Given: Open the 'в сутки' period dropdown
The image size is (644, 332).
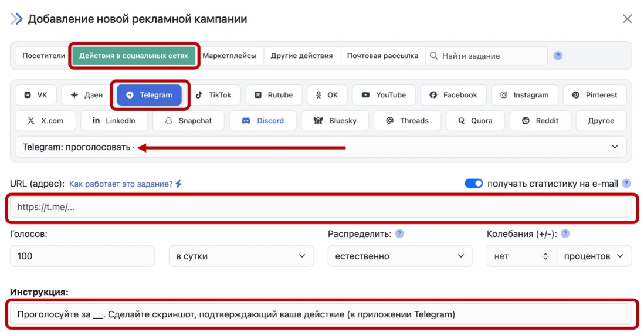Looking at the screenshot, I should (x=240, y=256).
